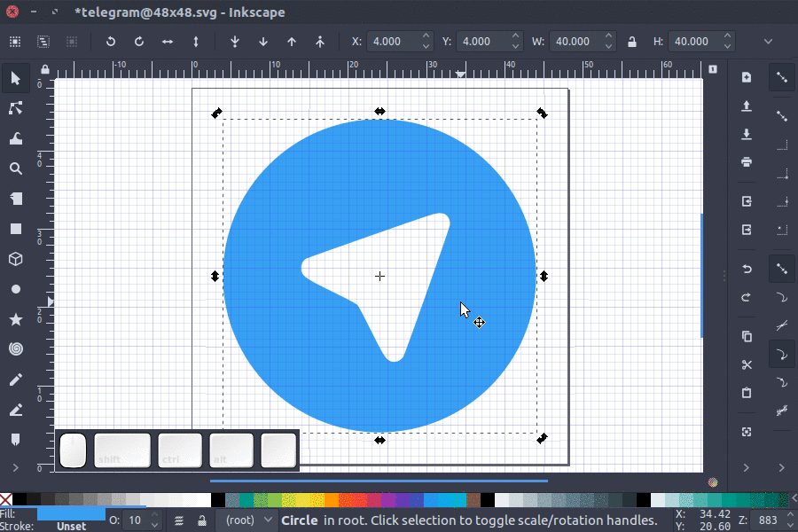798x532 pixels.
Task: Redo the last undone action
Action: 746,297
